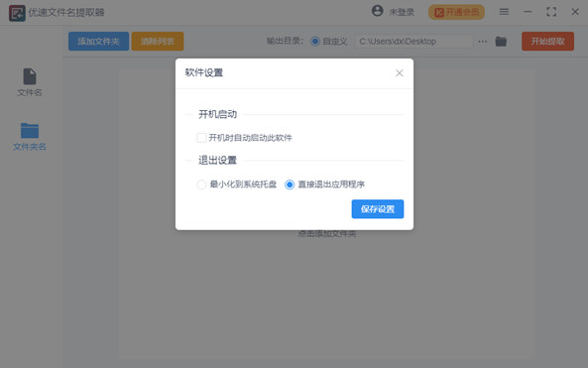Close the 软件设置 dialog

(400, 73)
